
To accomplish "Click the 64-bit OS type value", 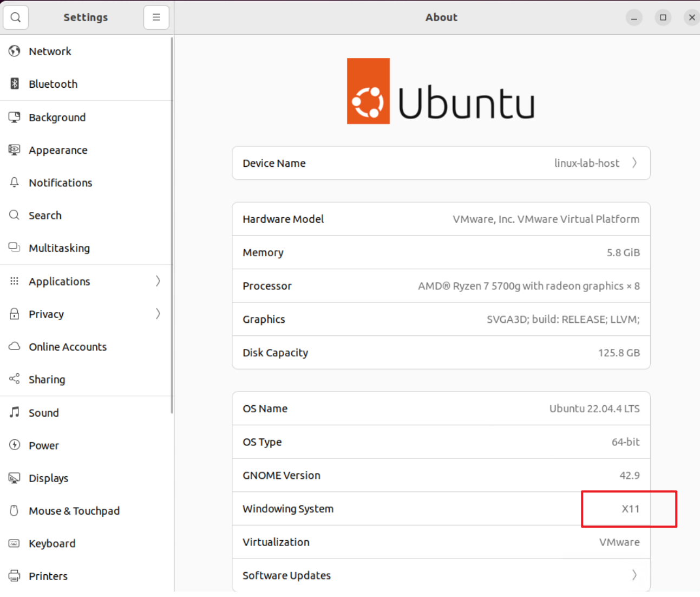I will coord(625,442).
